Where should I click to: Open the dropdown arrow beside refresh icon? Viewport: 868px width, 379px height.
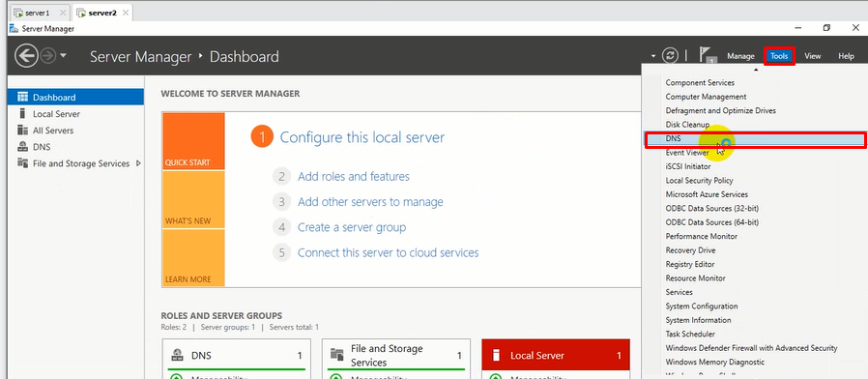coord(653,56)
